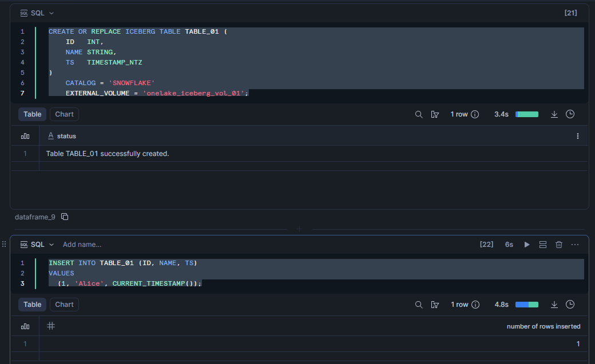Click the '1 row' label in second result
The image size is (595, 364).
[x=459, y=305]
